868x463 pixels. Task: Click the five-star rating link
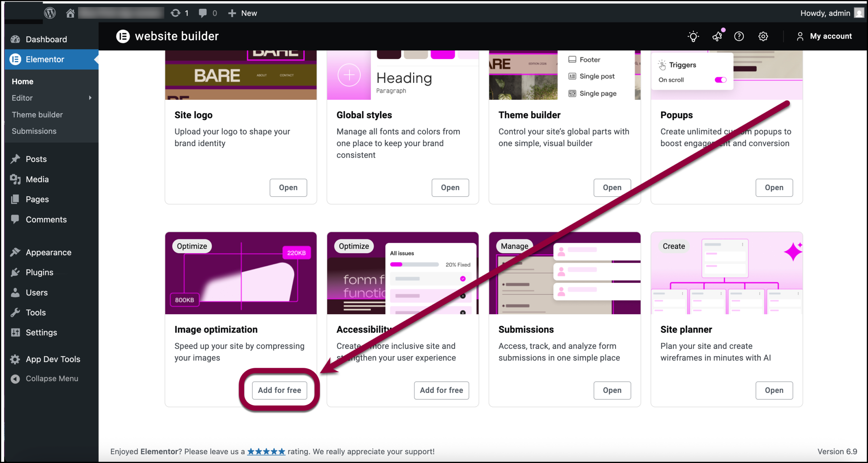point(266,451)
